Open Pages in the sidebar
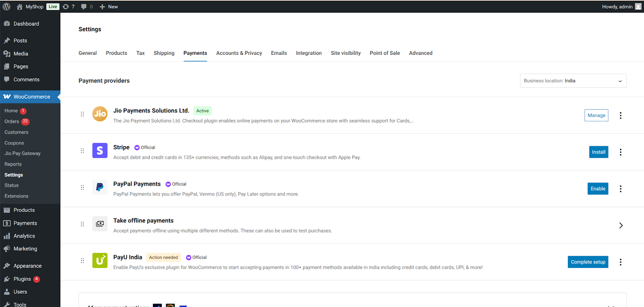This screenshot has height=307, width=644. pos(30,66)
